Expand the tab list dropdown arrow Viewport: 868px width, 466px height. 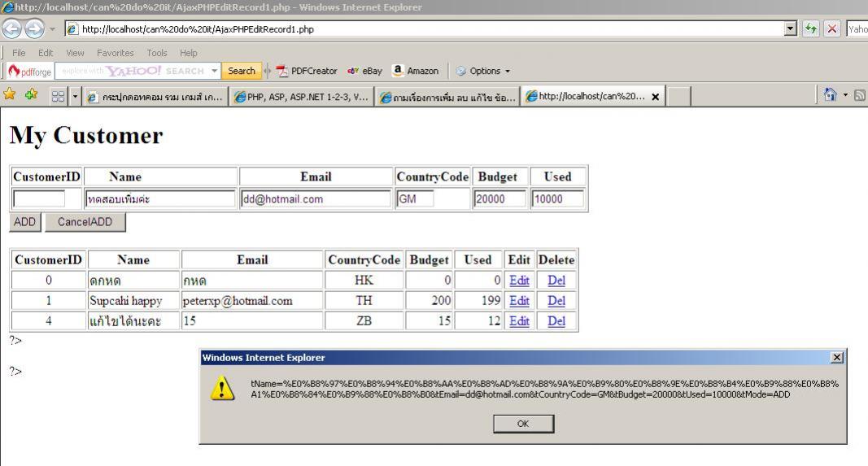[x=76, y=97]
